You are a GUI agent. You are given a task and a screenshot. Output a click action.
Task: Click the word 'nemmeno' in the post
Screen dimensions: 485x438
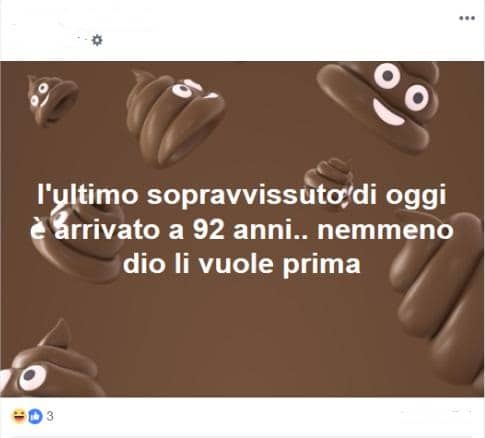(x=385, y=231)
